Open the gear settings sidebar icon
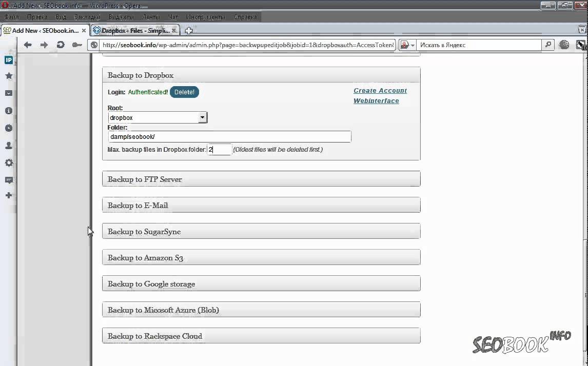The height and width of the screenshot is (366, 588). pyautogui.click(x=9, y=162)
